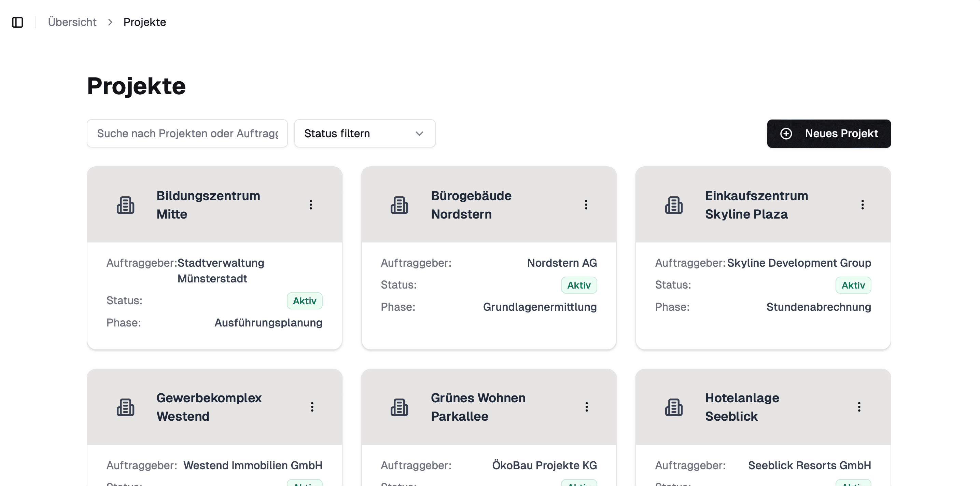Viewport: 980px width, 502px height.
Task: Click the building icon on Bürogebäude Nordstern card
Action: [400, 205]
